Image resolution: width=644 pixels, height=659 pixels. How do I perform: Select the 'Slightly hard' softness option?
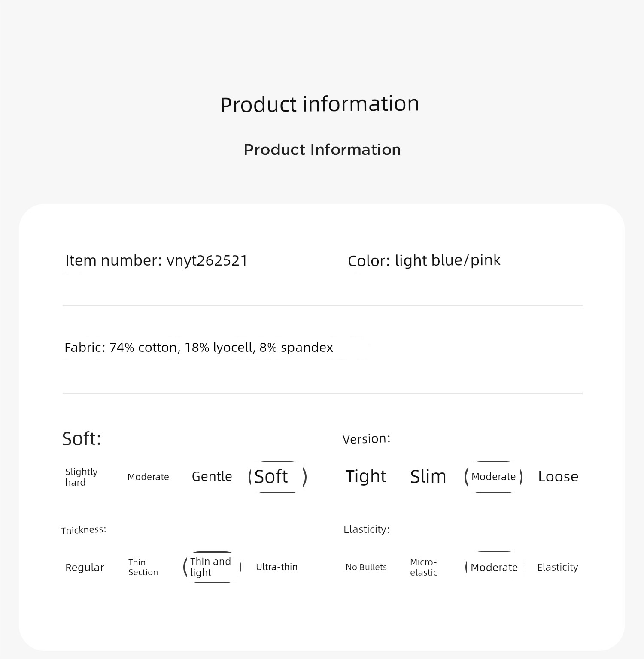click(x=82, y=477)
